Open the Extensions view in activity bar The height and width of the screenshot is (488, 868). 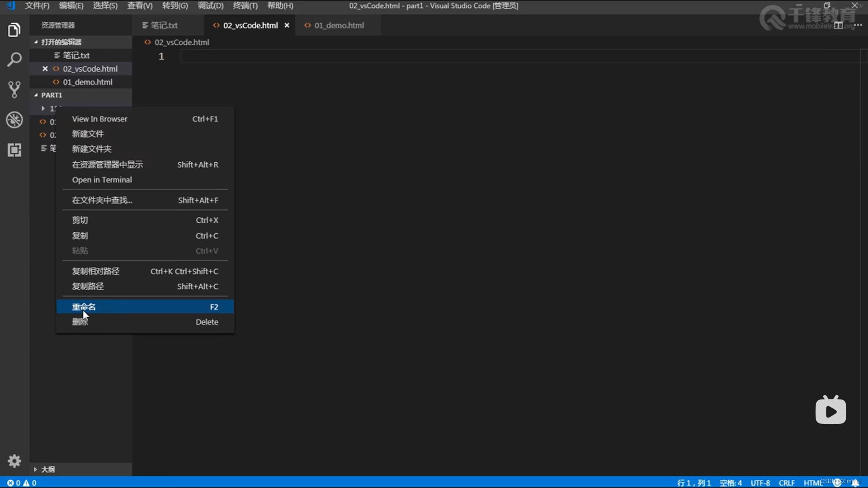[14, 150]
